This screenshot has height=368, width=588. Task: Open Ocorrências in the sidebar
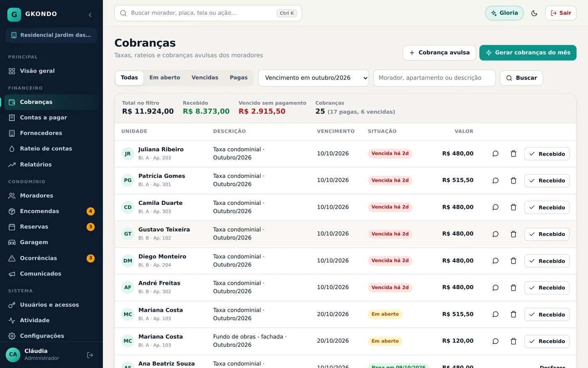(x=51, y=258)
